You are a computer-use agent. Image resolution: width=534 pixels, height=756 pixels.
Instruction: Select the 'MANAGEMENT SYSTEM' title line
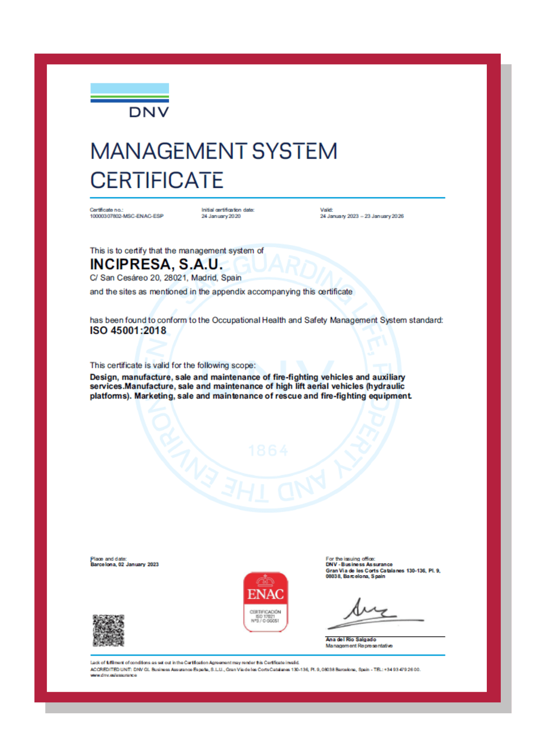214,151
